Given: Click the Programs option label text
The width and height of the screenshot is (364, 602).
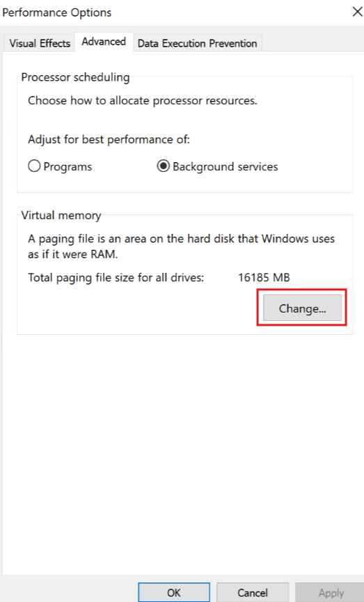Looking at the screenshot, I should (68, 166).
